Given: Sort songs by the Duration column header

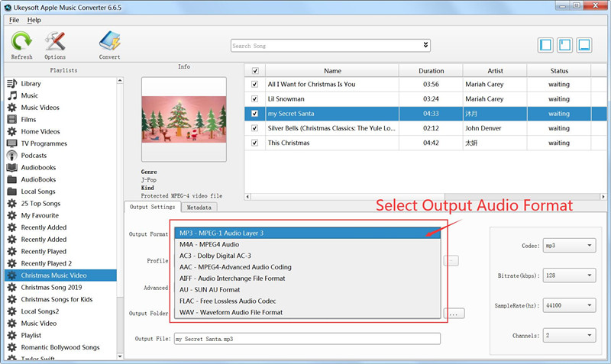Looking at the screenshot, I should pos(431,71).
